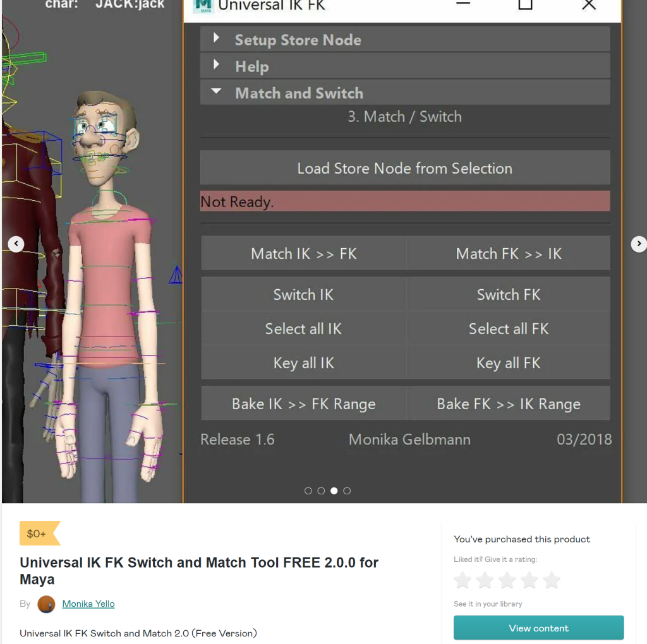Screen dimensions: 647x644
Task: Click Bake IK >> FK Range
Action: pyautogui.click(x=303, y=403)
